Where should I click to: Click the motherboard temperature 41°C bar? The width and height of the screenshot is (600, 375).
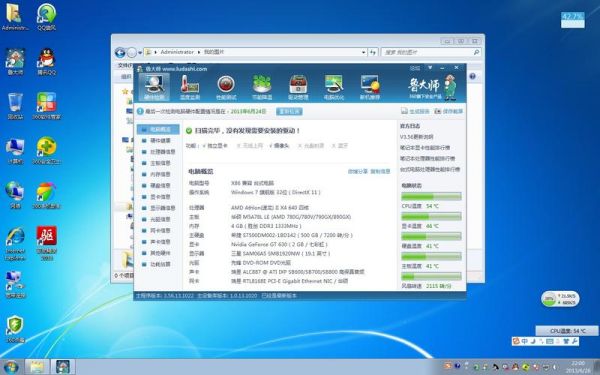tap(431, 256)
